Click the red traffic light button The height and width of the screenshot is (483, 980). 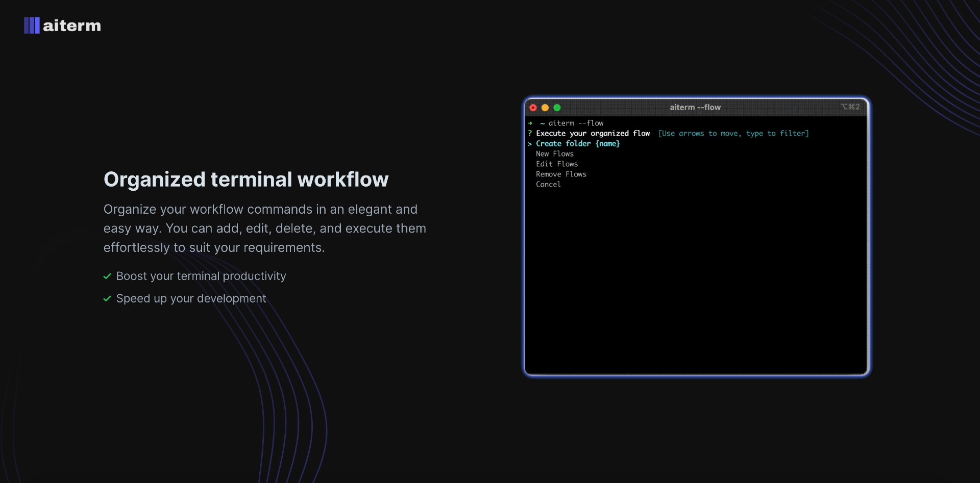click(533, 108)
